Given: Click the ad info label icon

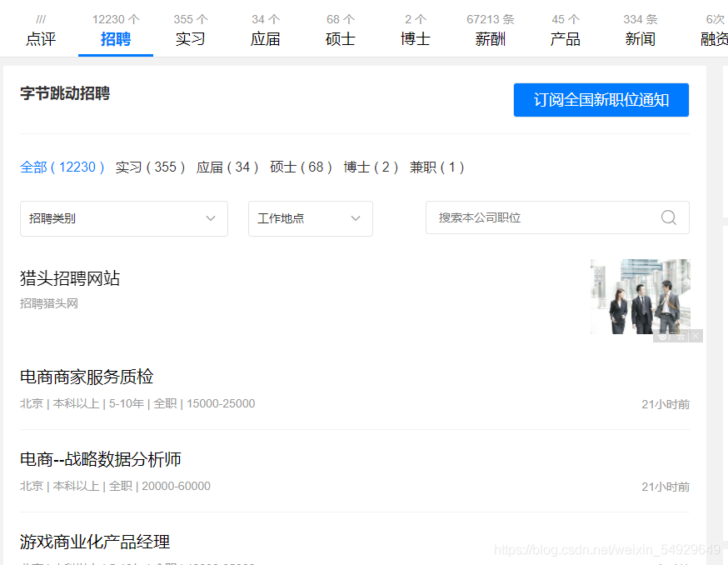Looking at the screenshot, I should [x=671, y=337].
